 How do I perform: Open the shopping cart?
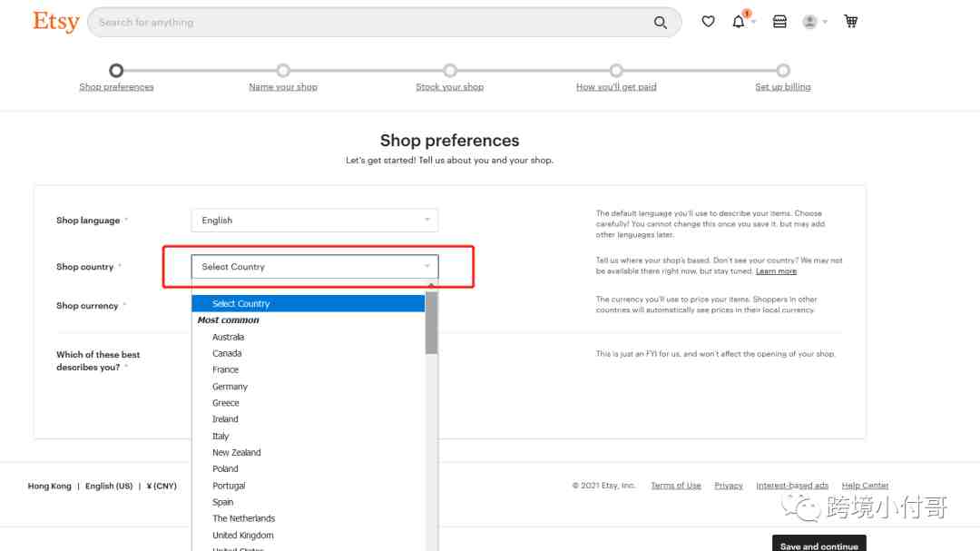click(850, 22)
